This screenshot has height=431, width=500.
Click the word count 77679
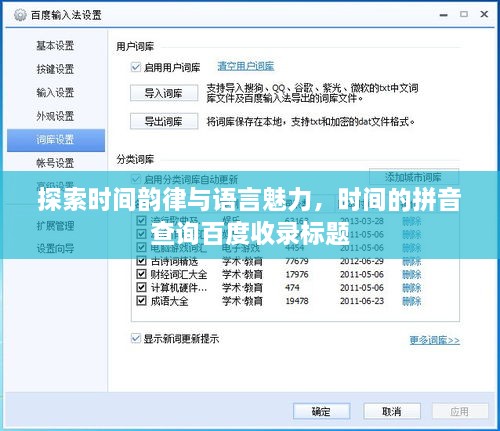point(297,261)
